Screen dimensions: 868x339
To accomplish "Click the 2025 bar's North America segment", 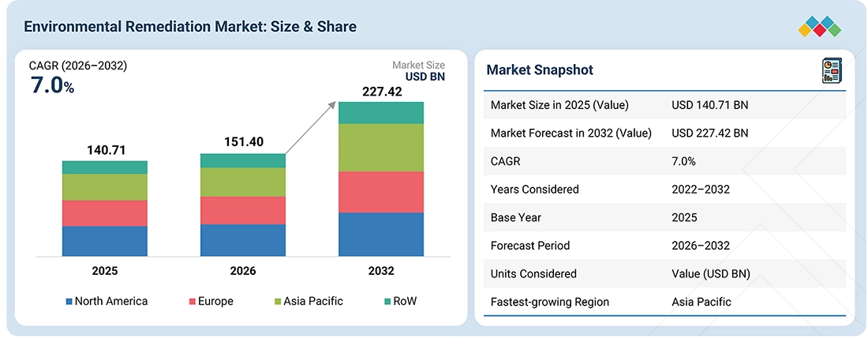I will pyautogui.click(x=105, y=241).
